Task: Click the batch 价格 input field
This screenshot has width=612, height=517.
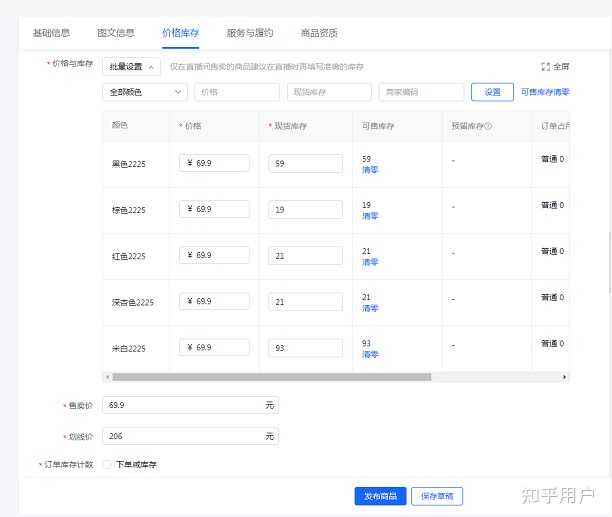Action: point(237,92)
